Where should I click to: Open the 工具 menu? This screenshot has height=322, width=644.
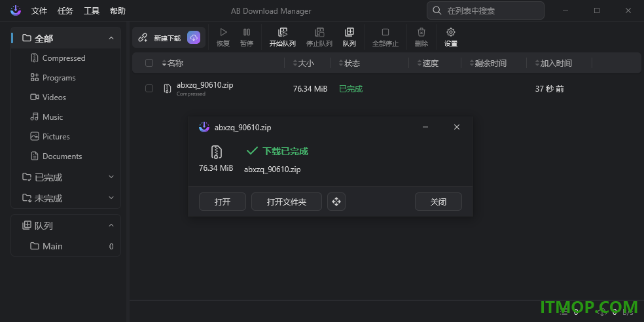click(x=92, y=11)
